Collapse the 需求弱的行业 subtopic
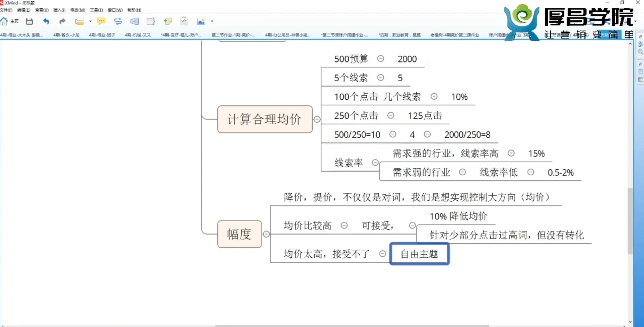 (x=462, y=172)
